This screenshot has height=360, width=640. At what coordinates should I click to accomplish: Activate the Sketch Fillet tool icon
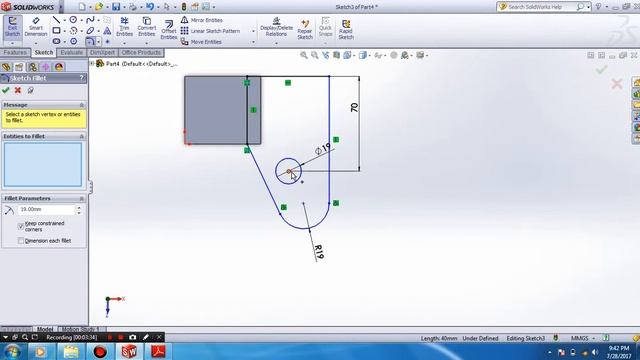[90, 41]
